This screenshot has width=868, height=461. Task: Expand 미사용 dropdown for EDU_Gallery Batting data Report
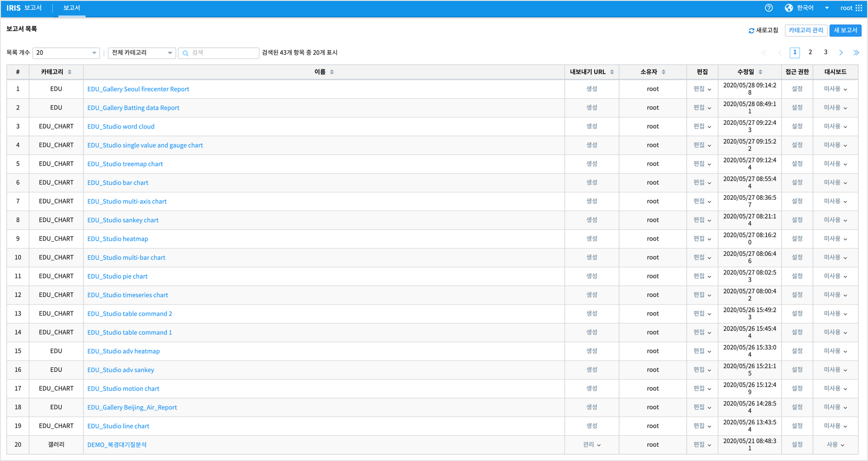pos(835,108)
